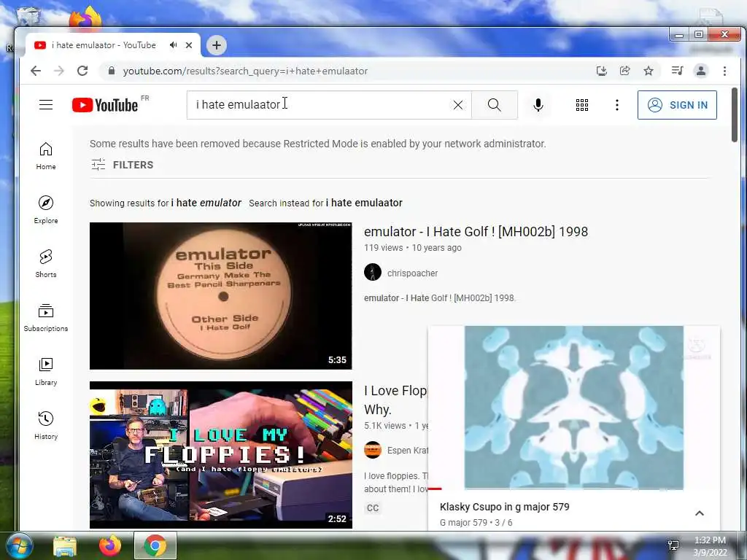Select the 'i hate emulaator - YouTube' tab
Viewport: 747px width, 560px height.
tap(113, 45)
